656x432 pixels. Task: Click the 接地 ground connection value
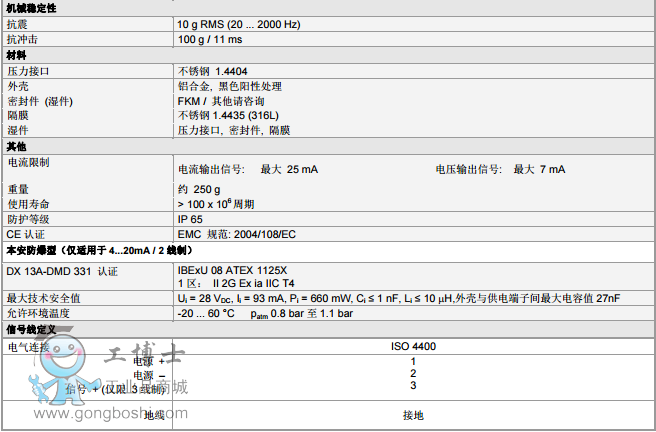(412, 414)
